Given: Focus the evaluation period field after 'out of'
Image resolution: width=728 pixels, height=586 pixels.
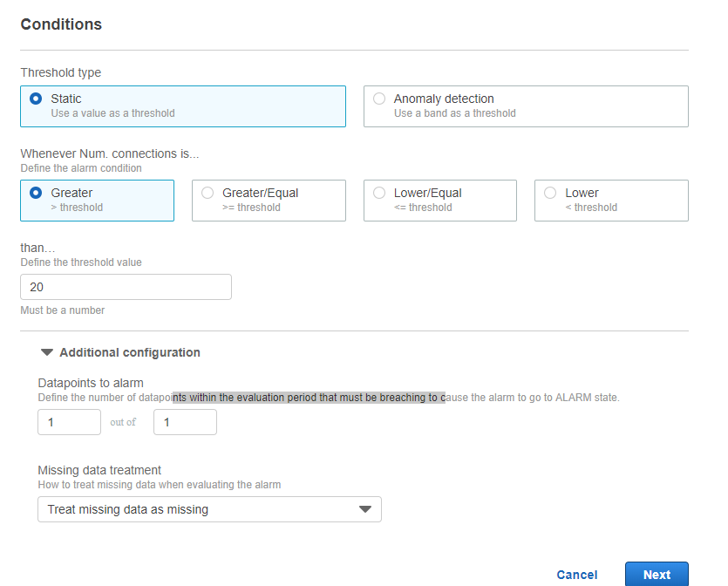Looking at the screenshot, I should pyautogui.click(x=185, y=422).
